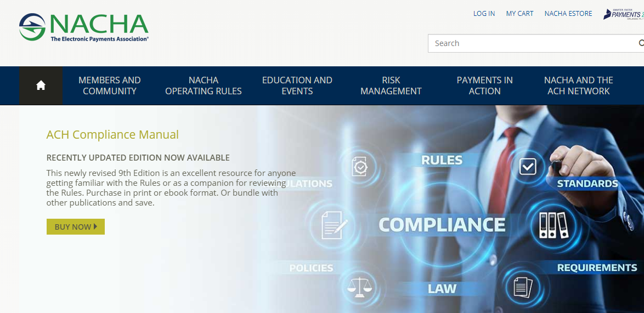Open the Payments conference logo
The width and height of the screenshot is (644, 313).
[624, 14]
